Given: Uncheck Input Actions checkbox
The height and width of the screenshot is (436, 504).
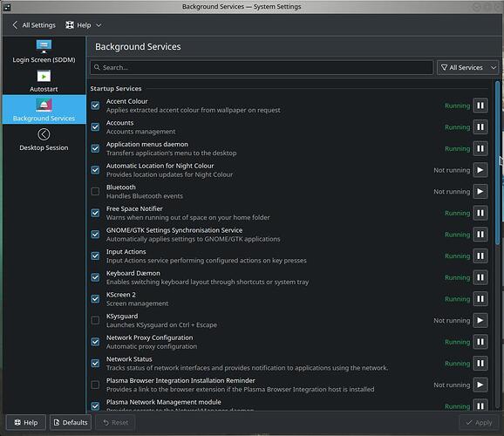Looking at the screenshot, I should 95,256.
